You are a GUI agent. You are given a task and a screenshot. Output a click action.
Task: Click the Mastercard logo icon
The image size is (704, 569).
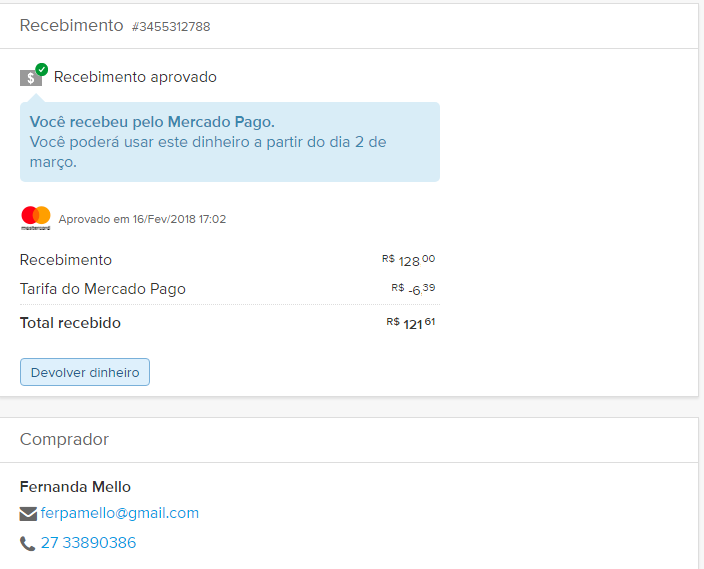tap(36, 218)
